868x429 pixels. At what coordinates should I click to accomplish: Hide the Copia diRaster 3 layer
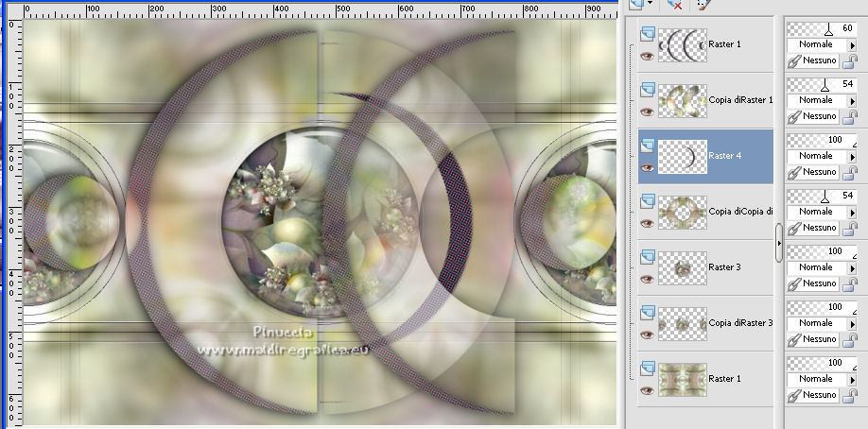(x=647, y=335)
